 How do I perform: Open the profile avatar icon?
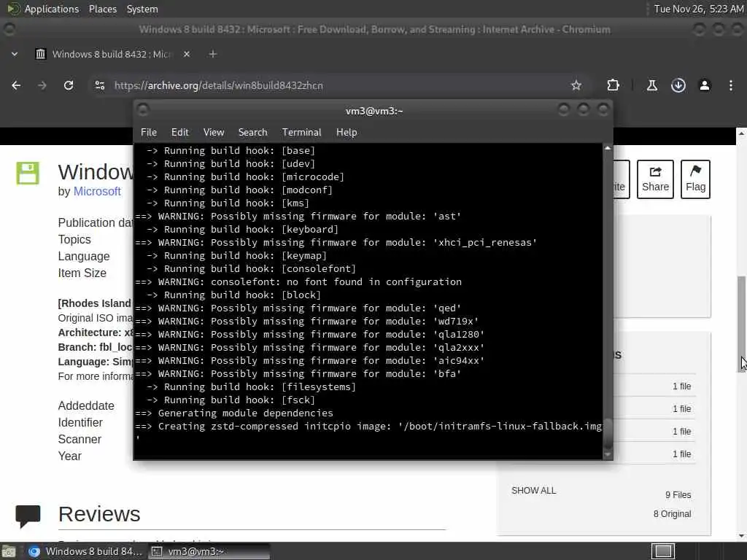tap(705, 86)
